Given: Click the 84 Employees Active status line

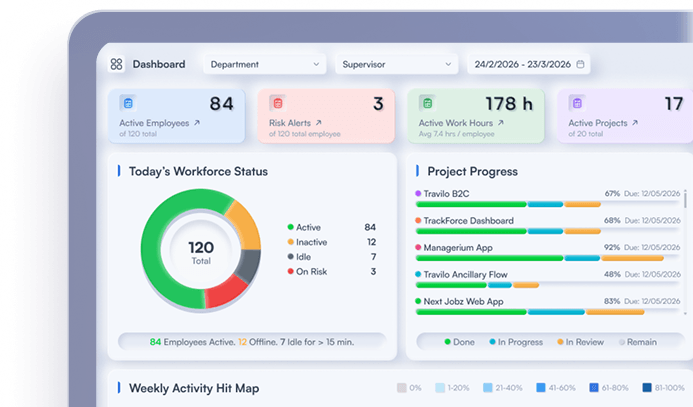Looking at the screenshot, I should click(x=252, y=342).
